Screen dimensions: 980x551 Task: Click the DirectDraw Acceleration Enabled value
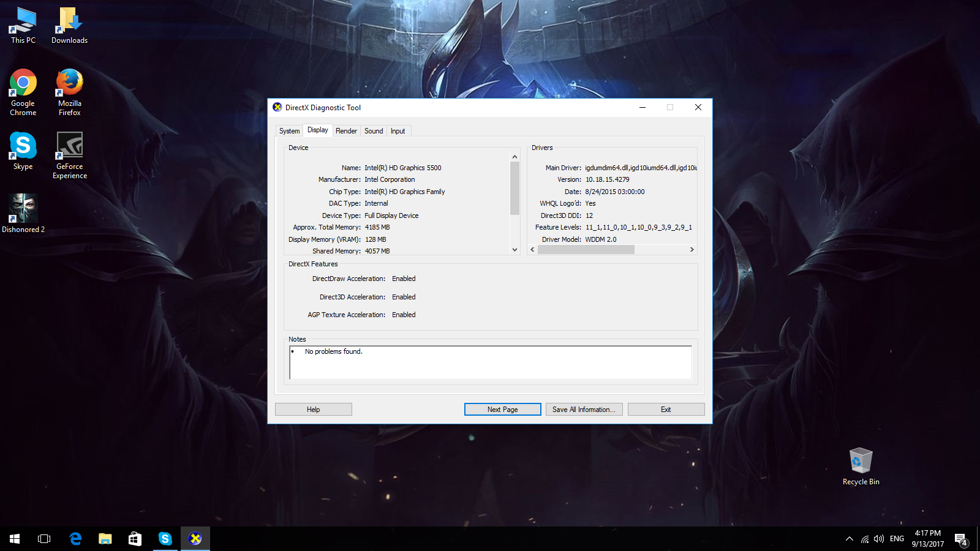point(404,279)
